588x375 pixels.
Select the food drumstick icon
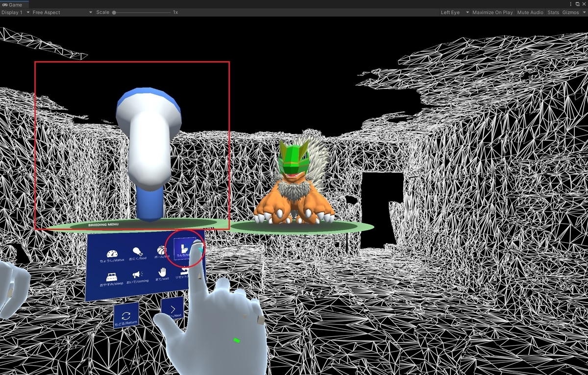pyautogui.click(x=137, y=252)
